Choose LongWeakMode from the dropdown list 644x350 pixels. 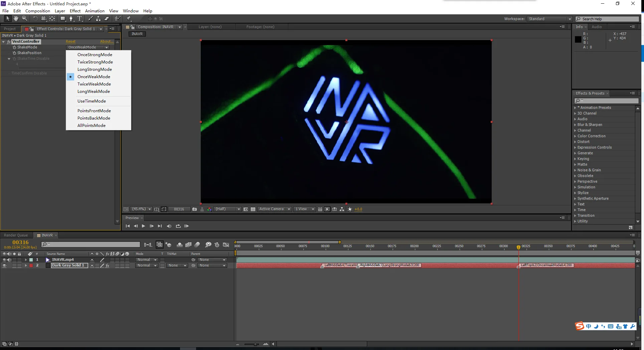[94, 92]
